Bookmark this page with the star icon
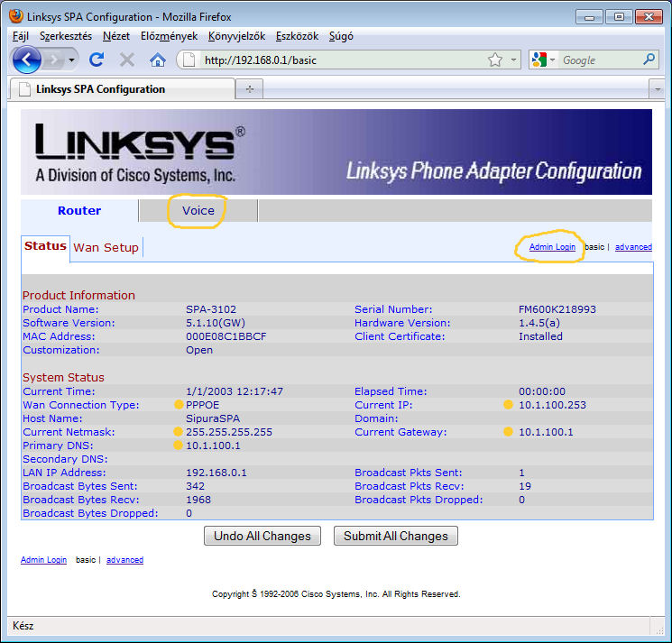The image size is (672, 643). [495, 60]
